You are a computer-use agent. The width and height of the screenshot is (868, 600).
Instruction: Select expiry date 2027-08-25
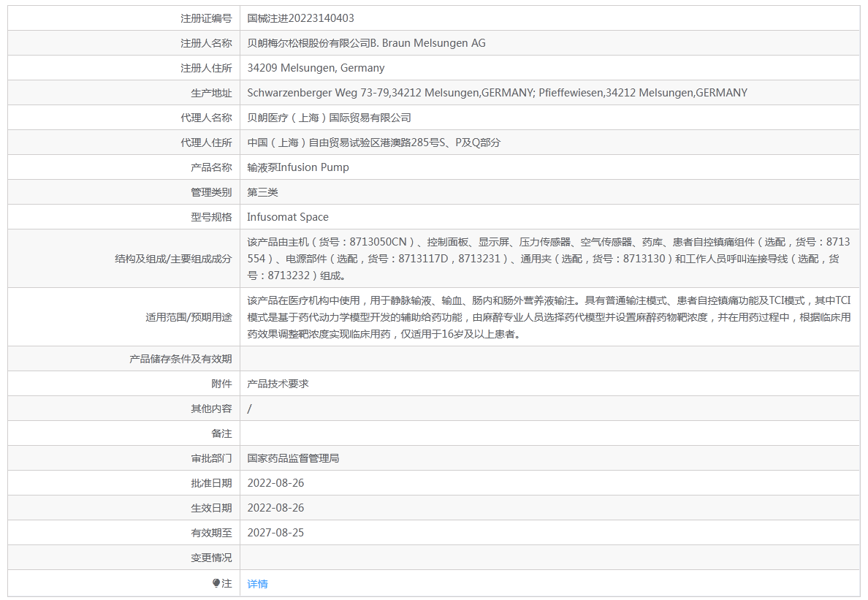pyautogui.click(x=275, y=533)
